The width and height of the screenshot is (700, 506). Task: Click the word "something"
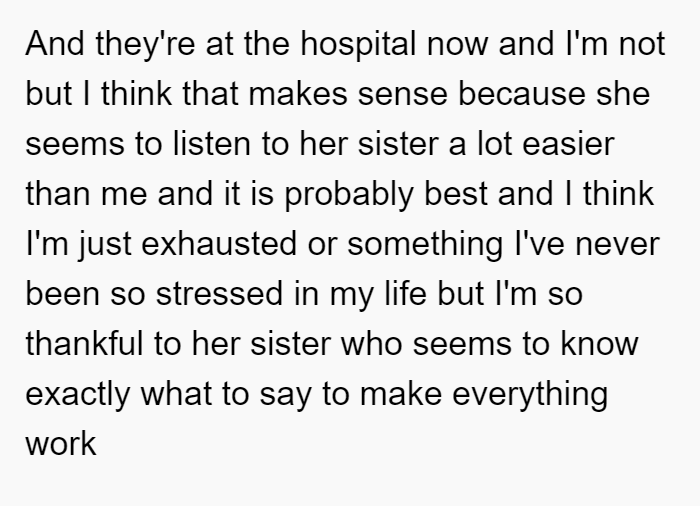tap(425, 245)
